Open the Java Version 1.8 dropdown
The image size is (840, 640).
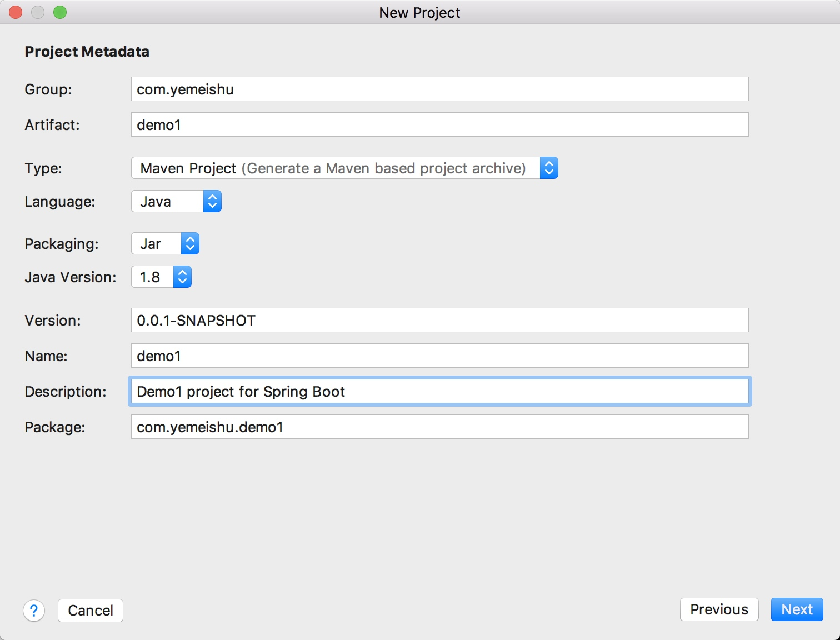pyautogui.click(x=161, y=277)
